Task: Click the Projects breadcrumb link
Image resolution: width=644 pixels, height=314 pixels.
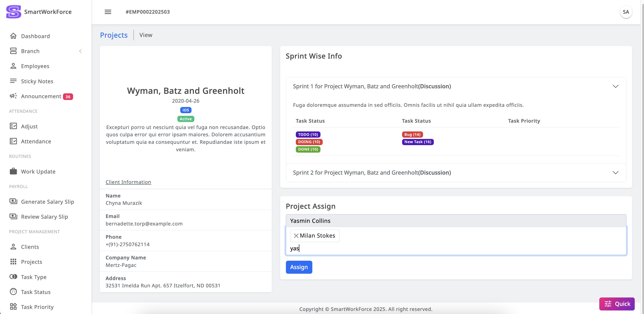Action: 114,35
